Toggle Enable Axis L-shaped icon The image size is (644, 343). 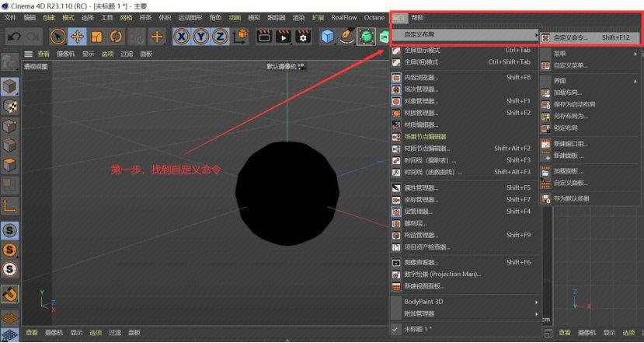[9, 205]
